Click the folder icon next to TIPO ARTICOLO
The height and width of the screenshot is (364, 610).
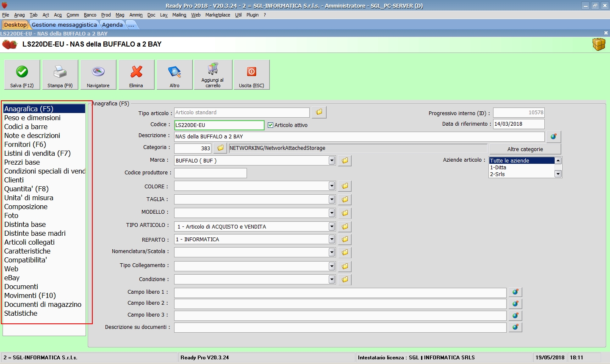345,226
